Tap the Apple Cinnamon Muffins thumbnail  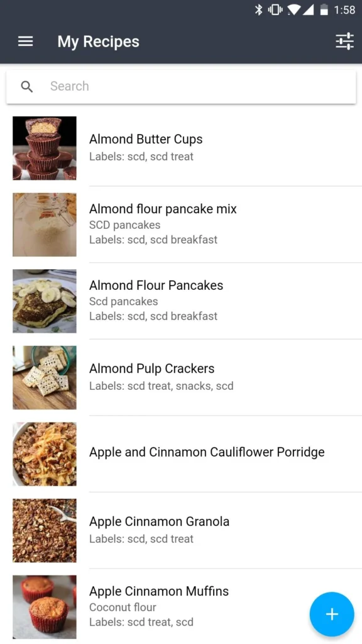pyautogui.click(x=45, y=607)
